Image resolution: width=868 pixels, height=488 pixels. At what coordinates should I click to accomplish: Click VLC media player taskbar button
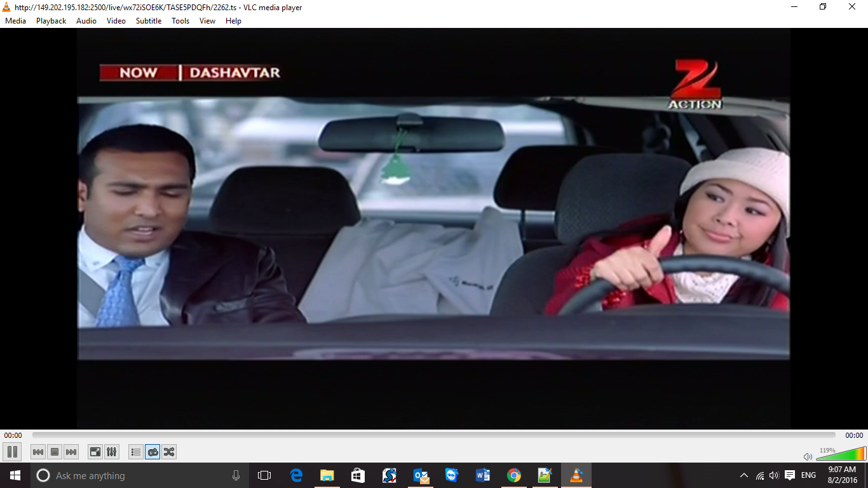[x=576, y=475]
